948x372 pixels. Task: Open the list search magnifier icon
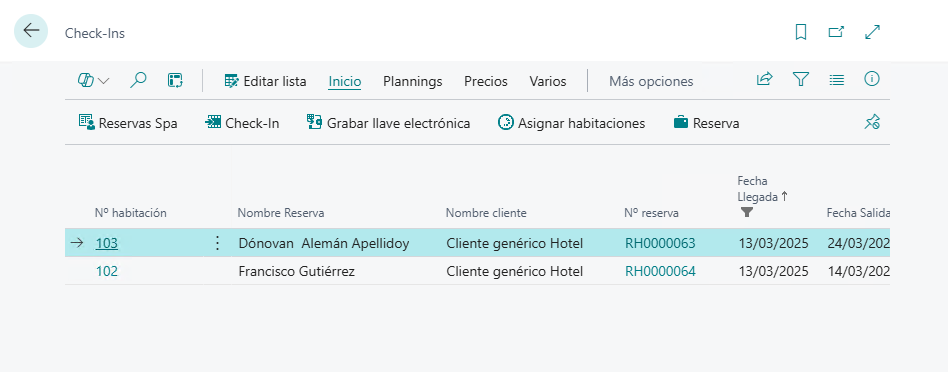[x=138, y=80]
